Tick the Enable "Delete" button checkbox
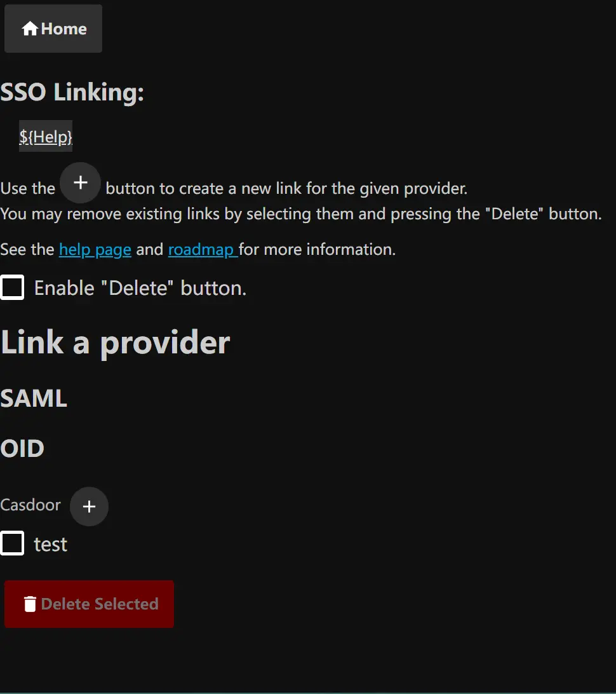The image size is (616, 694). 12,288
